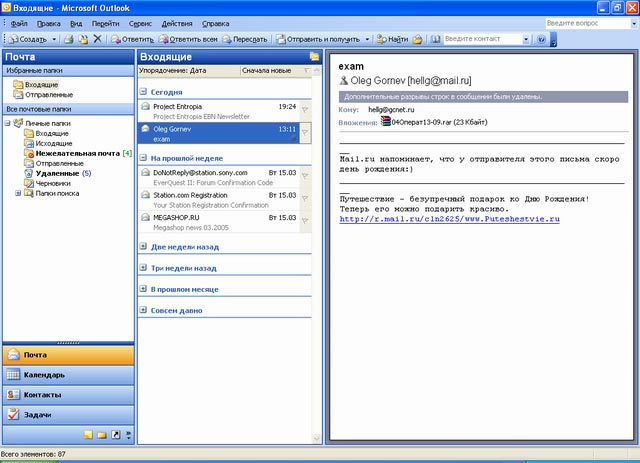Open the Файл menu
This screenshot has height=463, width=640.
click(x=19, y=24)
